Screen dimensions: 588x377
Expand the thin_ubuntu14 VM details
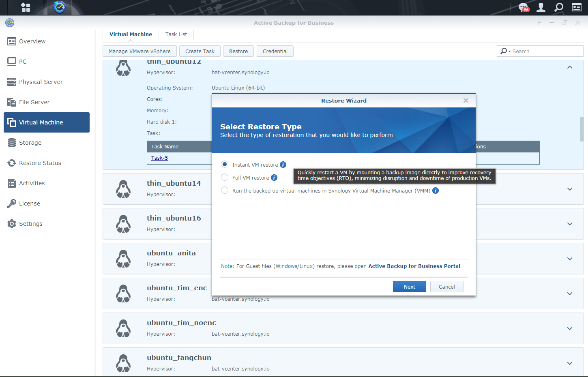click(569, 189)
